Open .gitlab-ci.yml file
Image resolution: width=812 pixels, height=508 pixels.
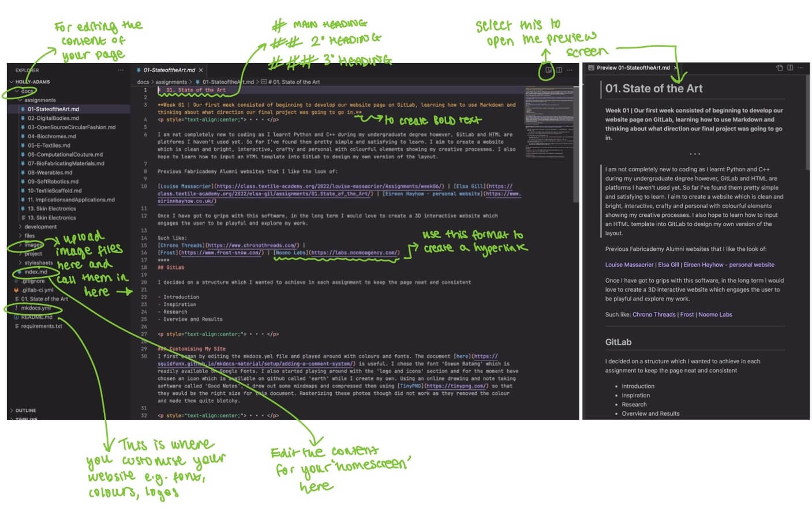pos(37,290)
